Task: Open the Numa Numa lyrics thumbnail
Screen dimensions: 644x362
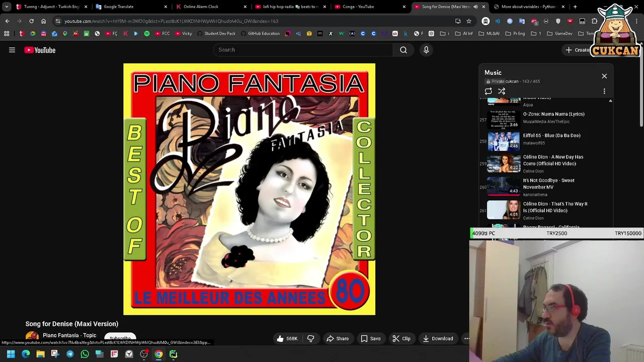Action: 503,119
